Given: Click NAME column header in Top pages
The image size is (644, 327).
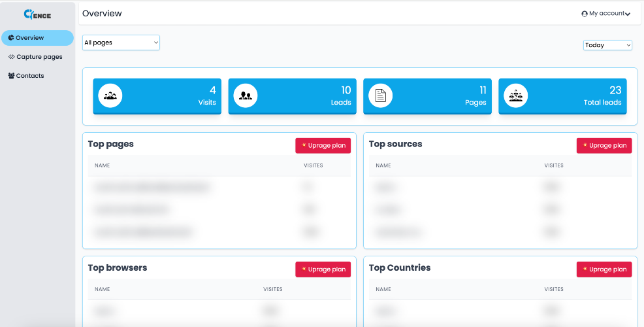Looking at the screenshot, I should (x=103, y=165).
